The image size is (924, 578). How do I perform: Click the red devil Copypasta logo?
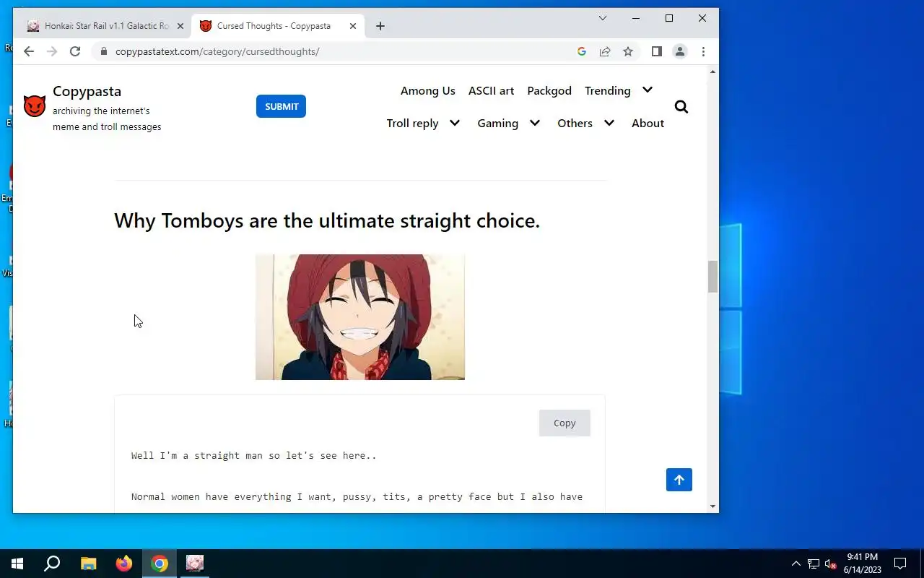click(x=35, y=106)
